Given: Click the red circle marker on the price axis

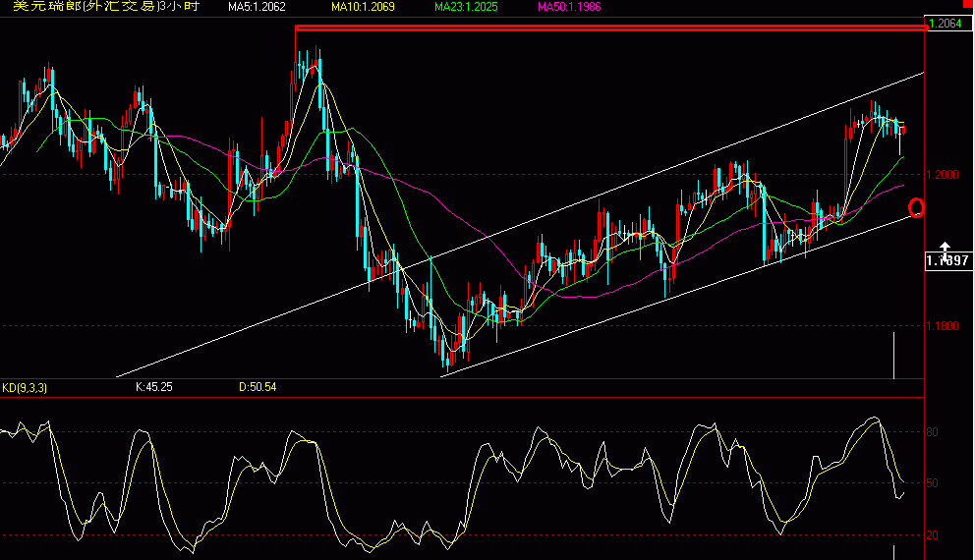Looking at the screenshot, I should [917, 207].
